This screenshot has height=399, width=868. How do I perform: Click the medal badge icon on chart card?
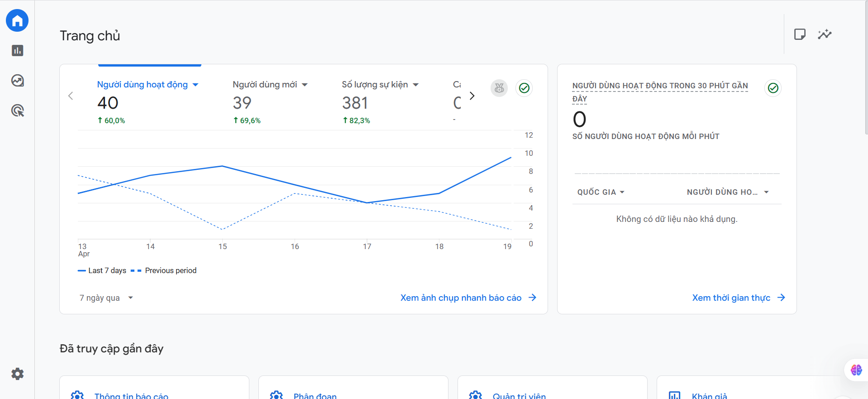(x=499, y=88)
